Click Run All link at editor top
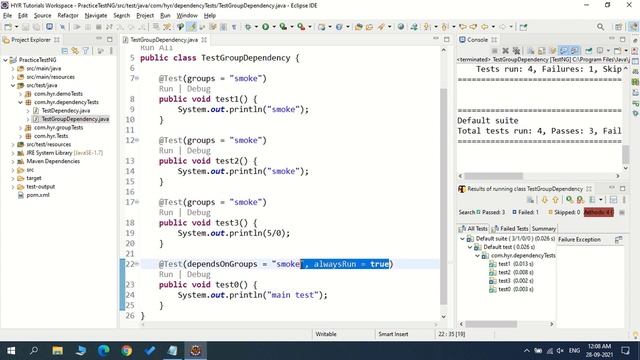Viewport: 640px width, 360px height. click(x=157, y=48)
